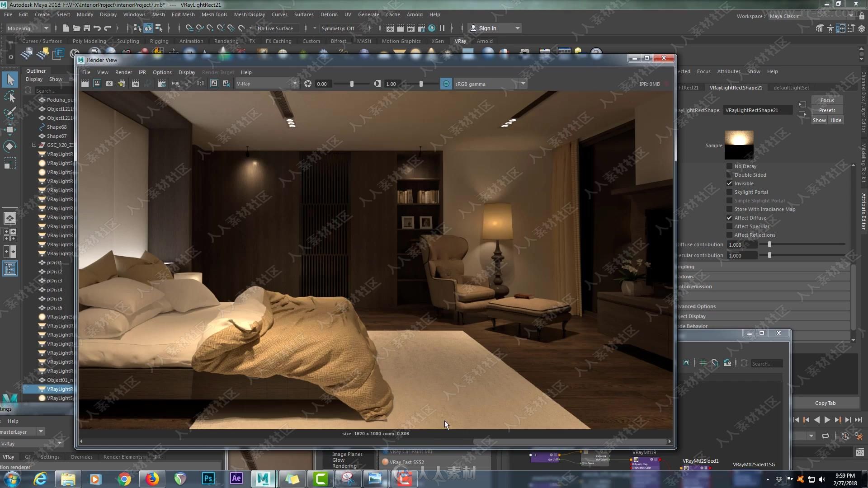Expand the GSC_X20 group in Outliner
The width and height of the screenshot is (868, 488).
(x=34, y=145)
